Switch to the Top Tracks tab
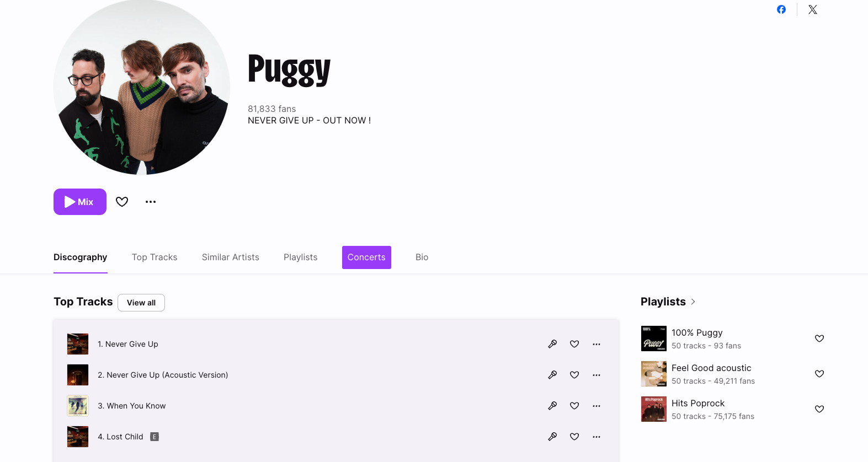The height and width of the screenshot is (462, 868). (155, 257)
